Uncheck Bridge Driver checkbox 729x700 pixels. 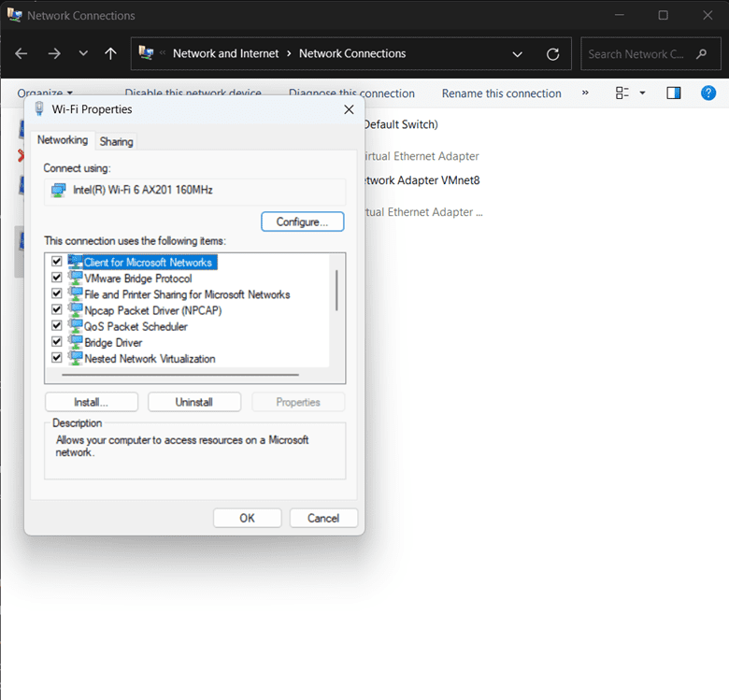pyautogui.click(x=57, y=342)
